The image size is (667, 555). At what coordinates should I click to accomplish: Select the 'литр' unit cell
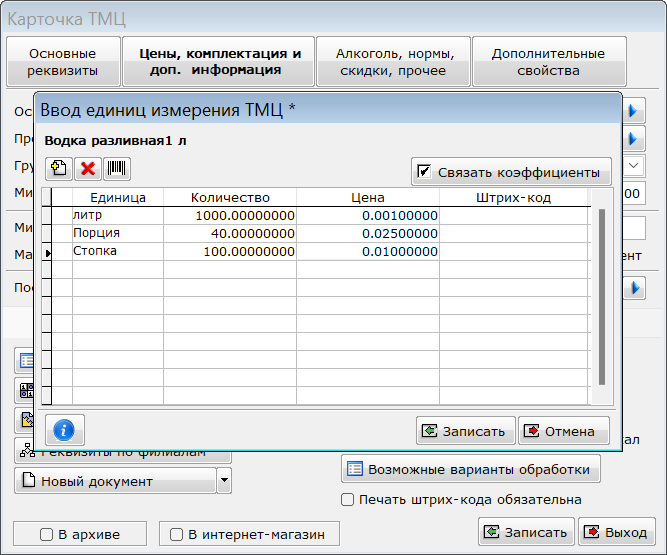[118, 216]
